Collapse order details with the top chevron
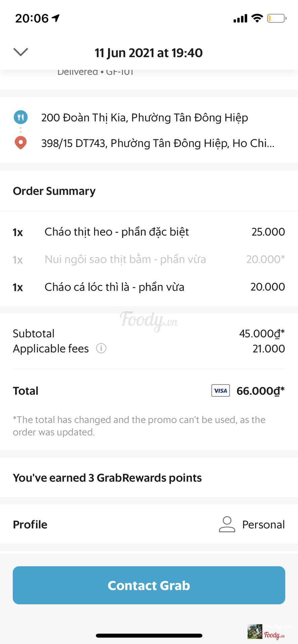This screenshot has width=298, height=644. [x=20, y=52]
